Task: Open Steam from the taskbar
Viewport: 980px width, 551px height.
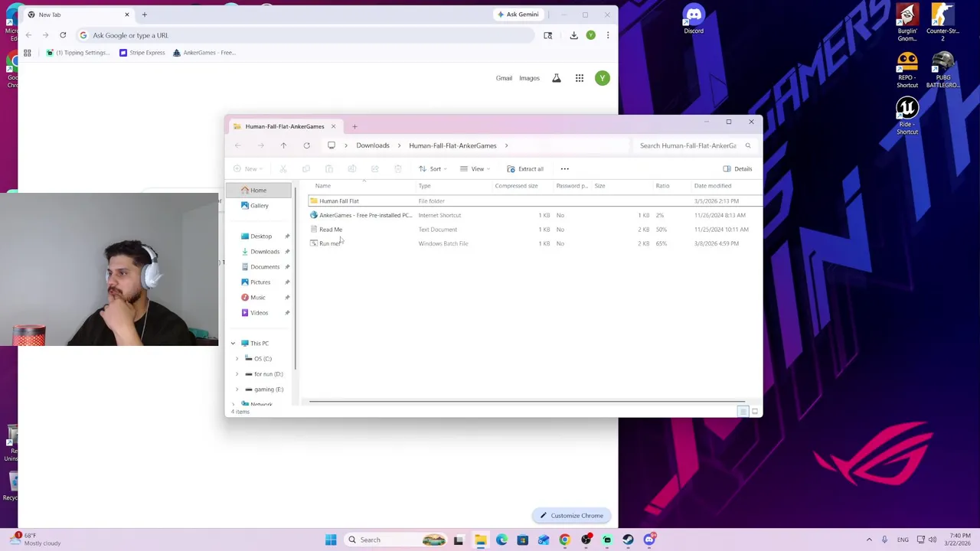Action: (628, 540)
